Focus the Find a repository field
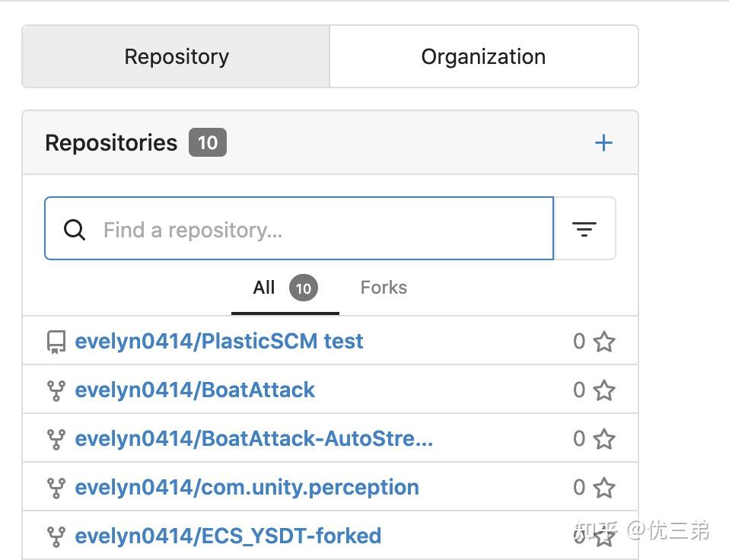Screen dimensions: 729x560 pyautogui.click(x=320, y=230)
